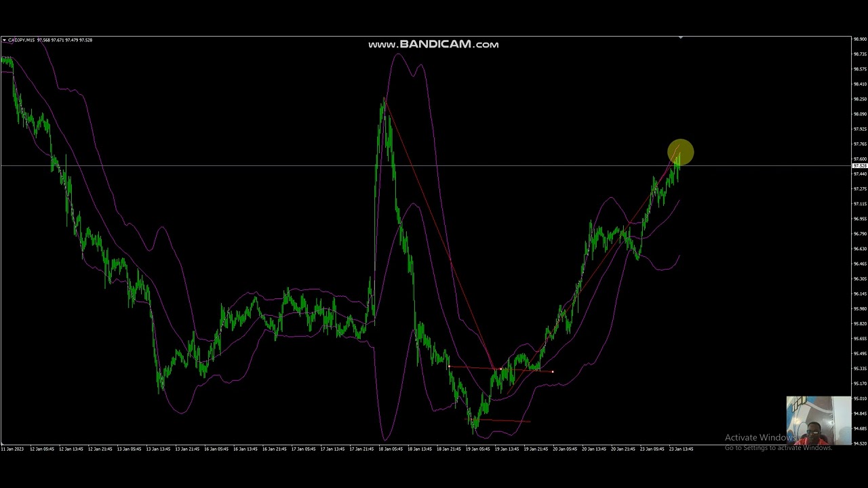Click the CADJPY,M15 symbol label

click(x=21, y=40)
